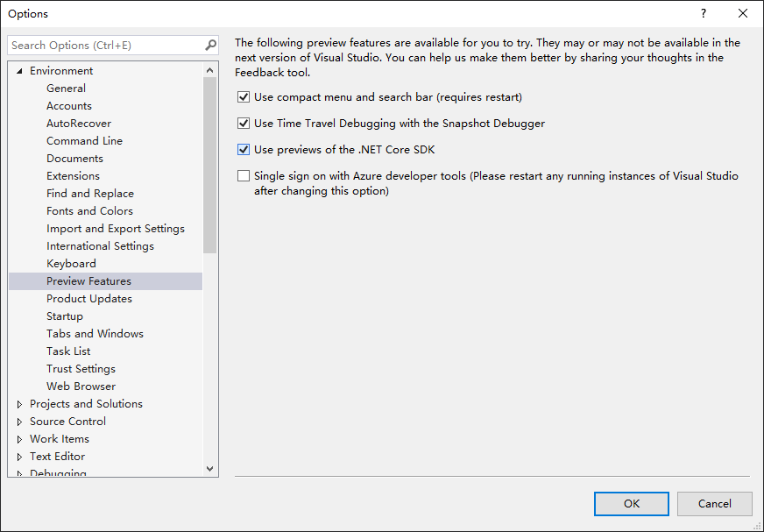This screenshot has height=532, width=764.
Task: Select Find and Replace options
Action: [x=90, y=194]
